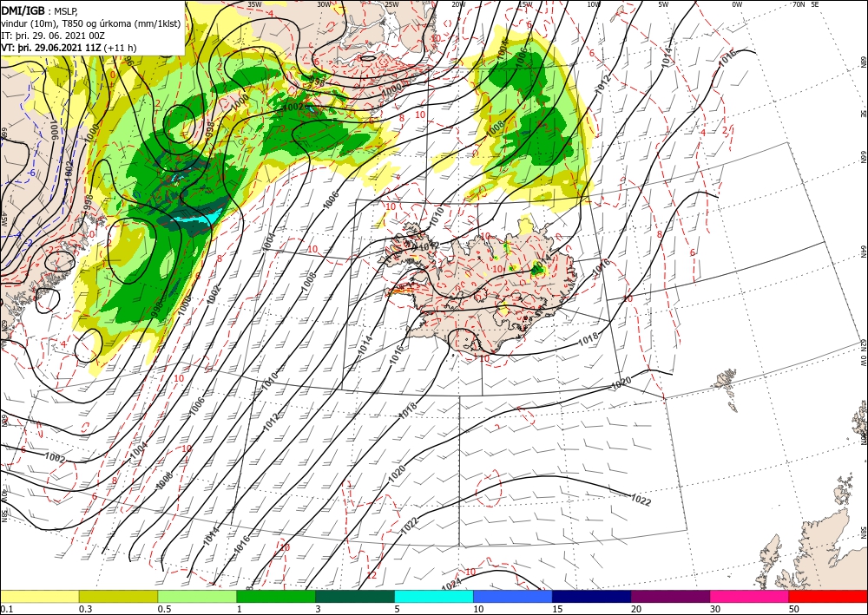Image resolution: width=868 pixels, height=615 pixels.
Task: Click the "vindur (10m), T850 og úrkoma" line
Action: 91,23
